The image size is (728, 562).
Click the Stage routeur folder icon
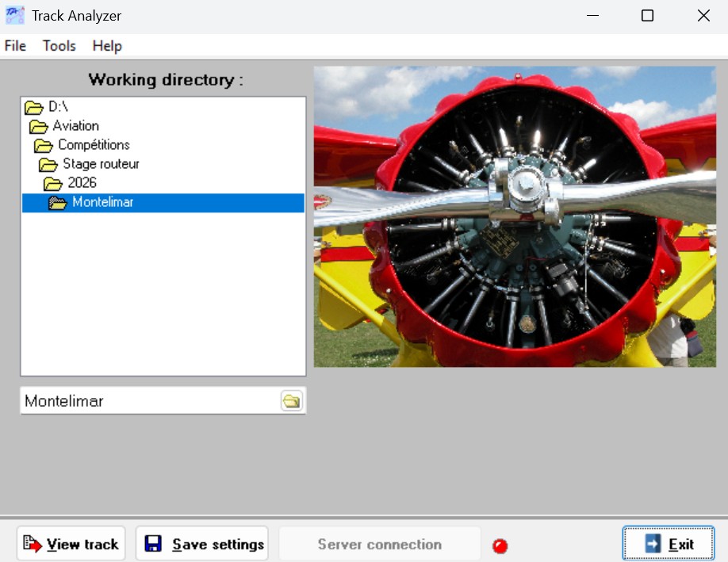(48, 164)
